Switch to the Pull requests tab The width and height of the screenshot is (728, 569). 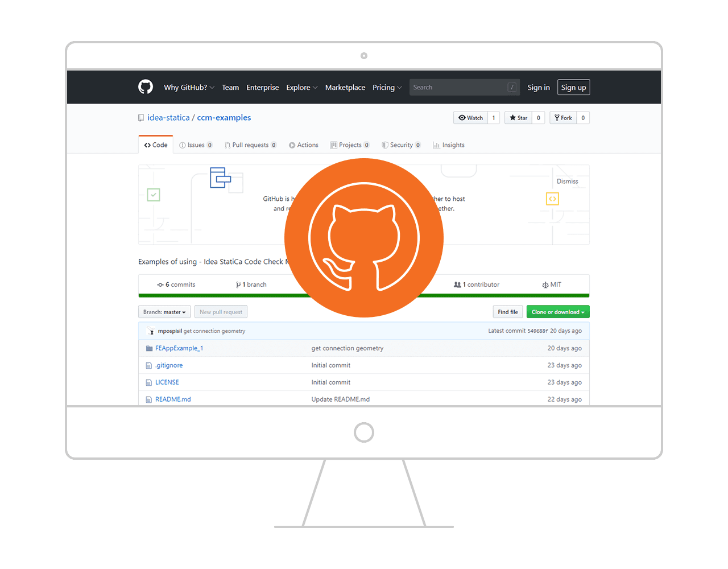(x=250, y=145)
